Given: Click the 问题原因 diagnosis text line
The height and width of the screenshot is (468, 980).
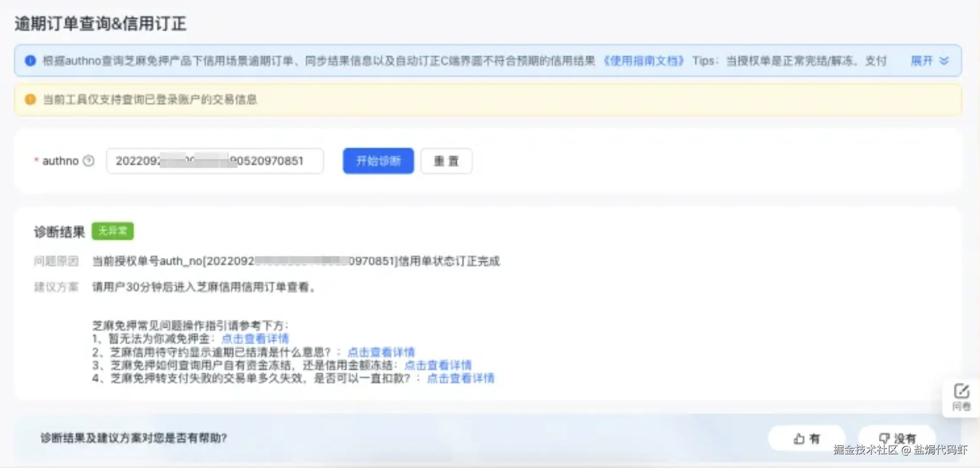Looking at the screenshot, I should pos(296,261).
